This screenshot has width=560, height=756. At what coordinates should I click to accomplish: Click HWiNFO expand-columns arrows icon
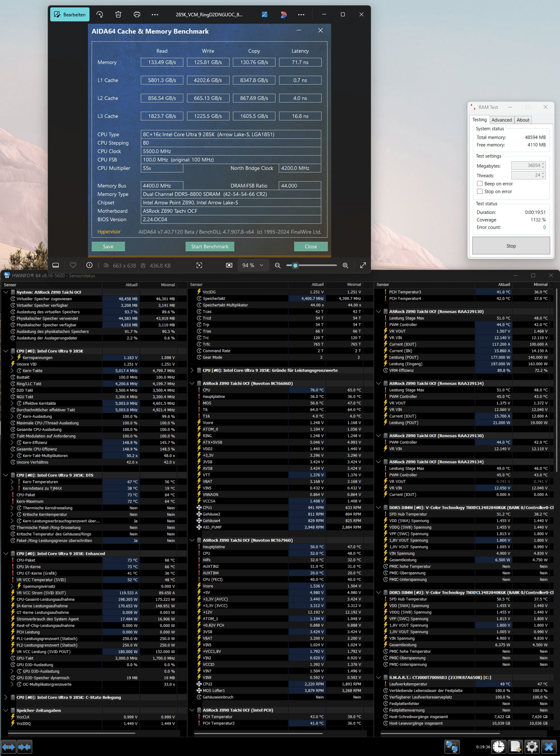[x=9, y=747]
